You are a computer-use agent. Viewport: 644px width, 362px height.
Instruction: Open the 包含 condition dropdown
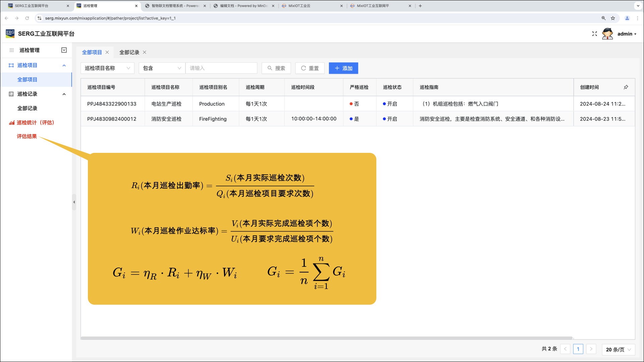(162, 68)
